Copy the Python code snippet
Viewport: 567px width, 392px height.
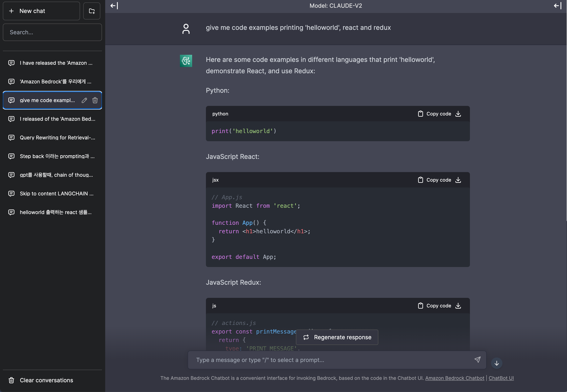pyautogui.click(x=435, y=114)
